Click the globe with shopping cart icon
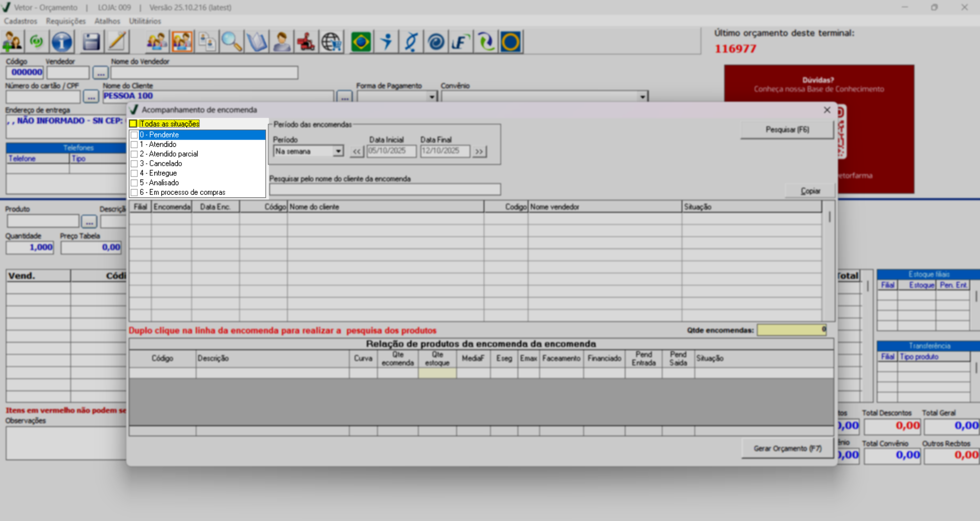 pos(331,42)
